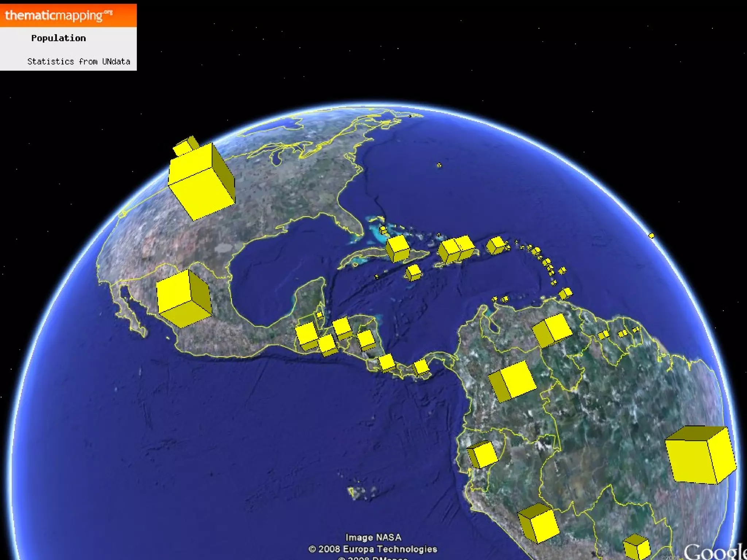
Task: Select the small Canada cube behind the US cube
Action: pyautogui.click(x=186, y=146)
